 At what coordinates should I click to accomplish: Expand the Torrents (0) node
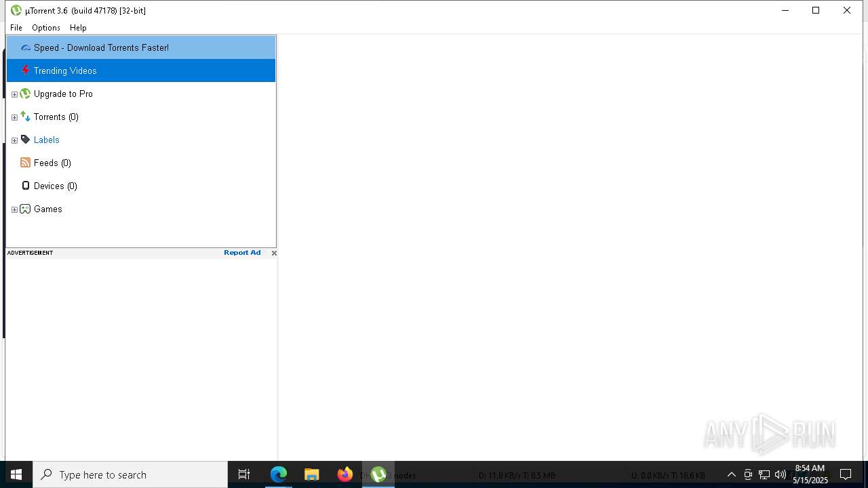[x=14, y=117]
